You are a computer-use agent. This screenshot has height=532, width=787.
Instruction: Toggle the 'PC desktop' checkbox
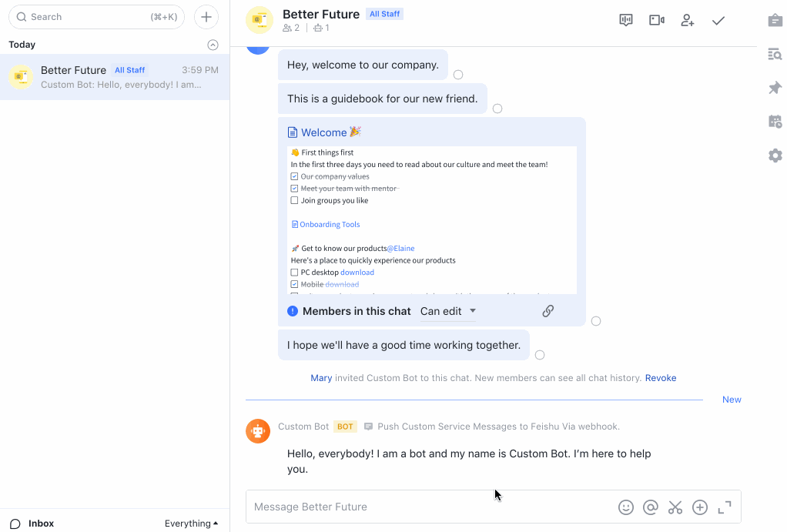pyautogui.click(x=294, y=273)
